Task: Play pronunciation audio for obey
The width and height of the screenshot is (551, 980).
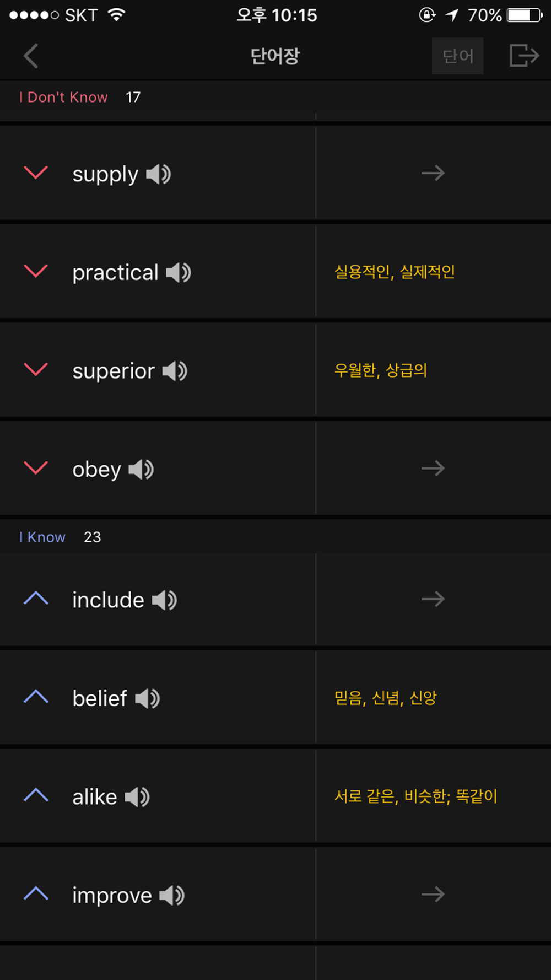Action: click(141, 470)
